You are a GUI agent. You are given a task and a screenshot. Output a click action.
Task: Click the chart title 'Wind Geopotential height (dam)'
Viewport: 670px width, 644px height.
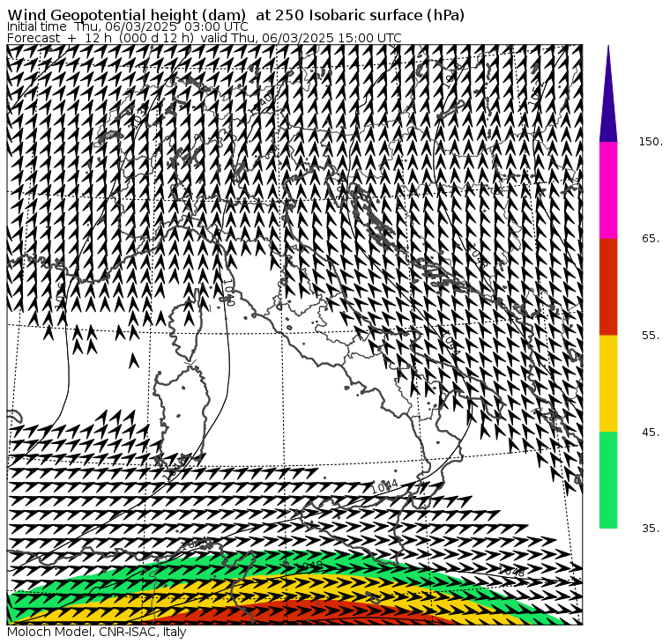[x=127, y=15]
